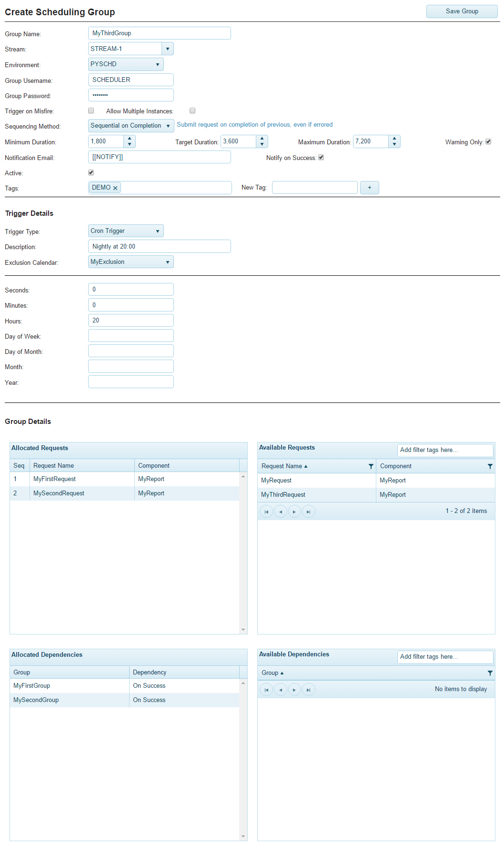The height and width of the screenshot is (844, 504).
Task: Go to first page of Available Requests
Action: 266,512
